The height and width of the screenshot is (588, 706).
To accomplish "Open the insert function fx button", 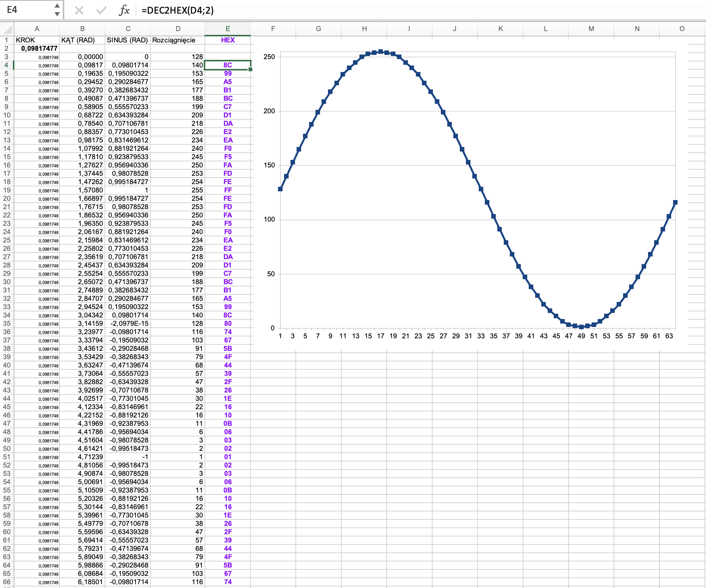I will pyautogui.click(x=124, y=10).
